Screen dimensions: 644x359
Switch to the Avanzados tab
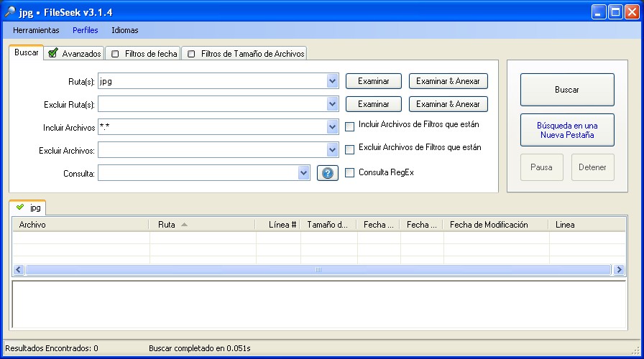click(x=74, y=53)
